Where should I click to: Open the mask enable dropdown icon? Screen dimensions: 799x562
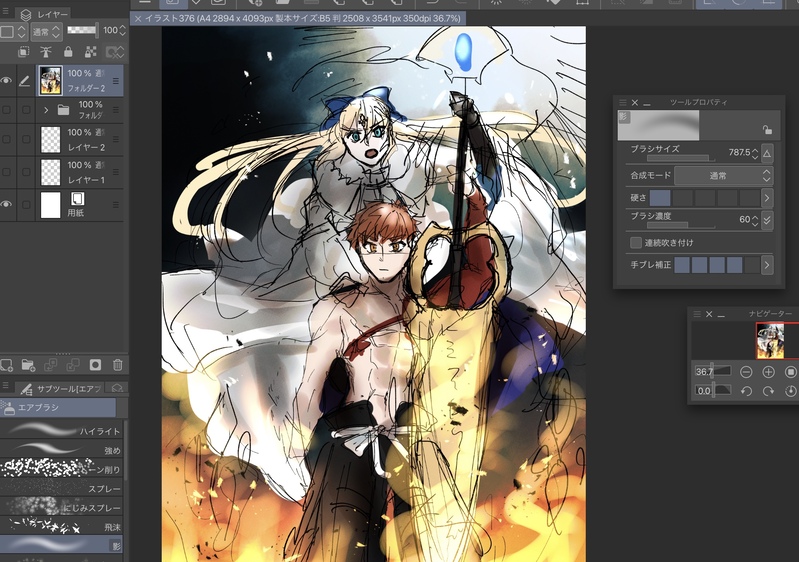point(114,51)
